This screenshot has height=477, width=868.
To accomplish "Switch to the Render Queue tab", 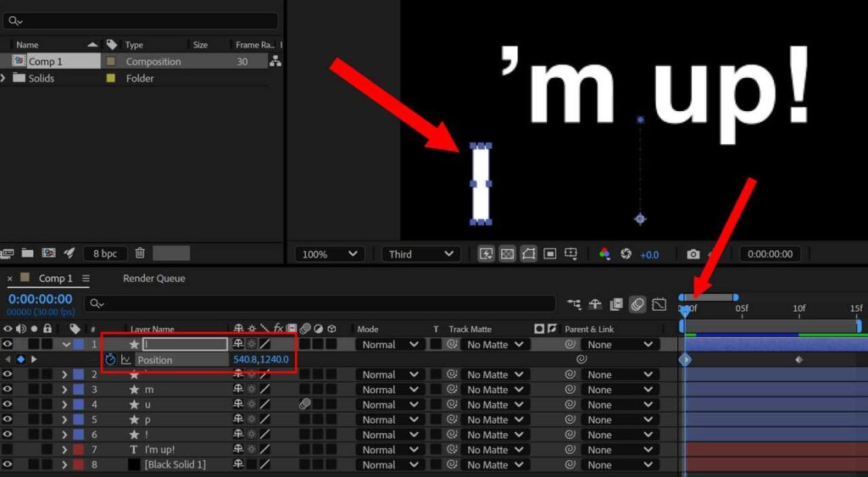I will tap(154, 279).
